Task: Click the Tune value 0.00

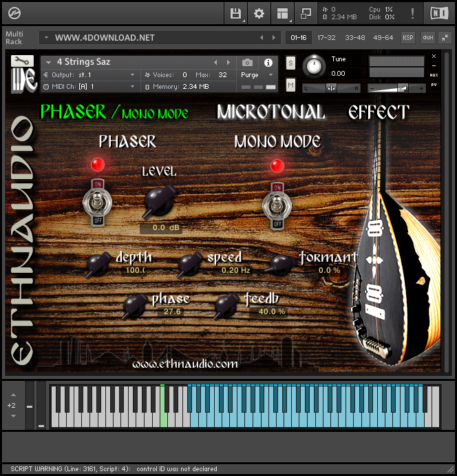Action: click(x=338, y=74)
